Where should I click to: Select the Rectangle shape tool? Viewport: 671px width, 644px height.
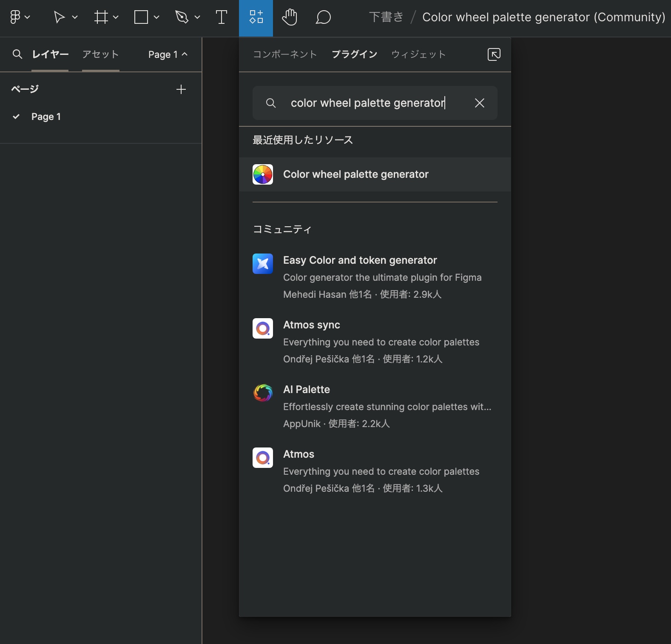(141, 17)
